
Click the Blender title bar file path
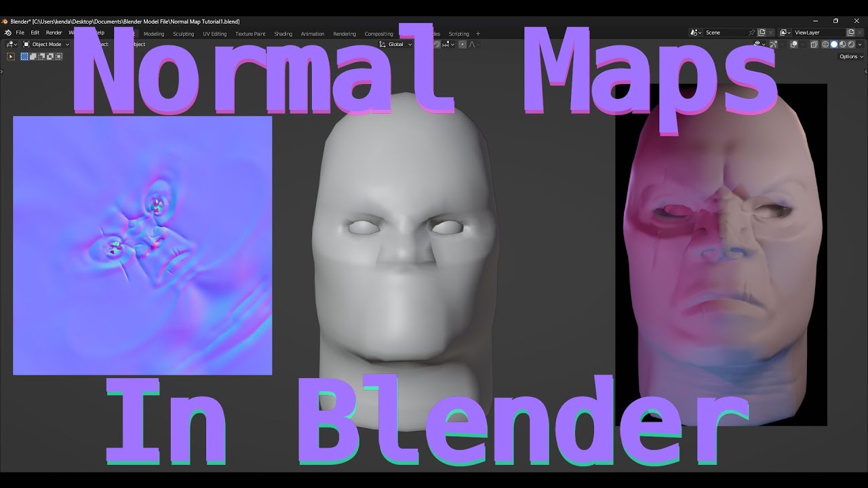tap(125, 22)
